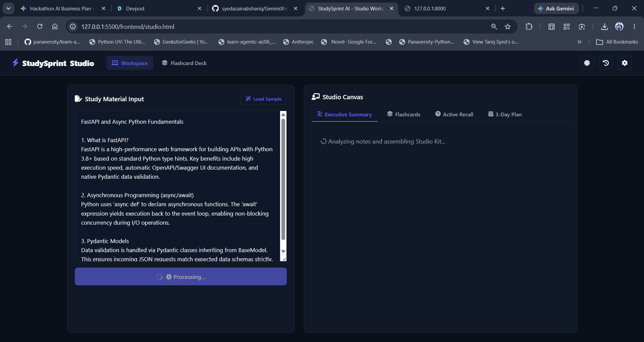Select the Active Recall tab
Image resolution: width=644 pixels, height=342 pixels.
click(454, 114)
